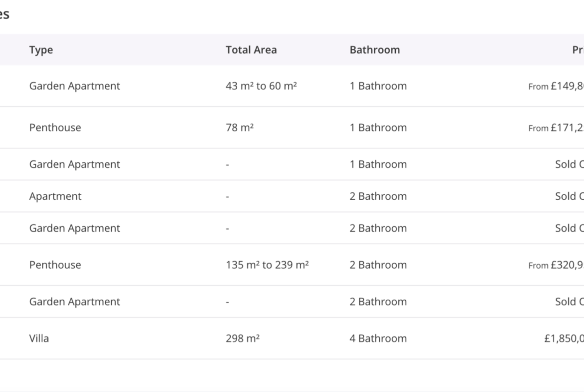The height and width of the screenshot is (392, 584).
Task: Click the price starting From £149,8
Action: point(556,86)
